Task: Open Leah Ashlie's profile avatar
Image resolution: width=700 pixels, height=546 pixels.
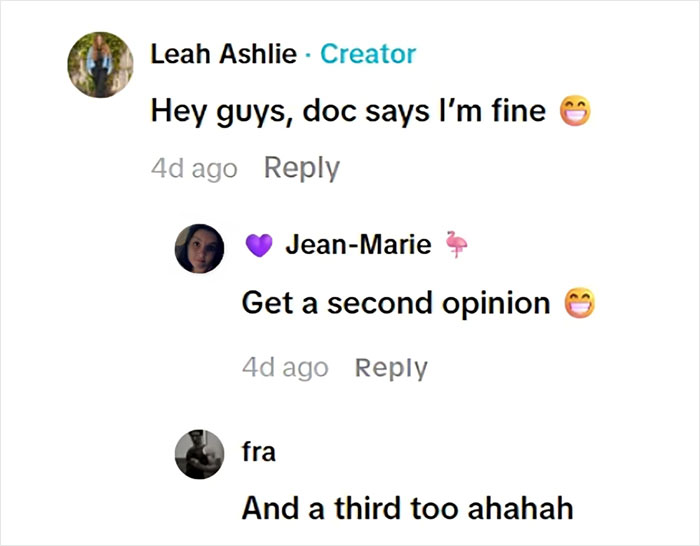Action: (100, 65)
